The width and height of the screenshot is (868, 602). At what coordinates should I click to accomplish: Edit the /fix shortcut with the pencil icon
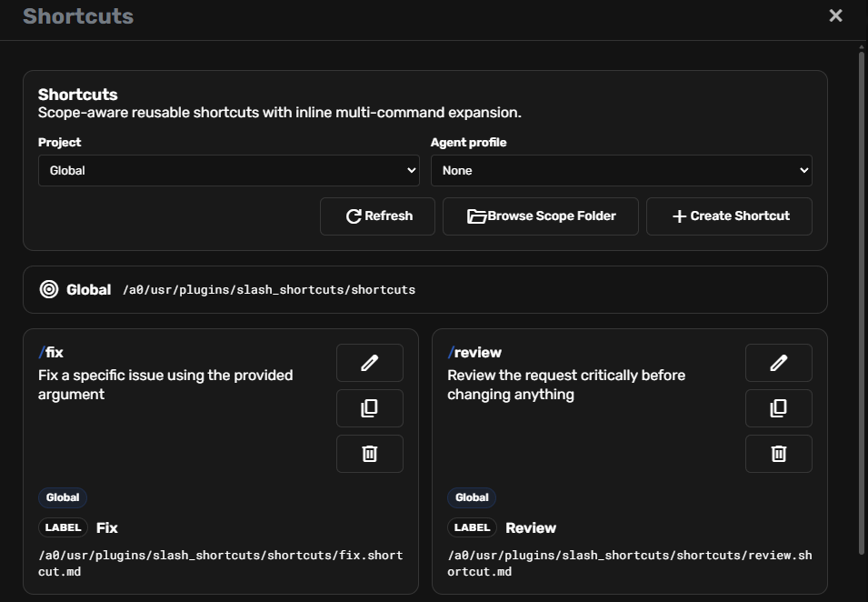(x=369, y=363)
